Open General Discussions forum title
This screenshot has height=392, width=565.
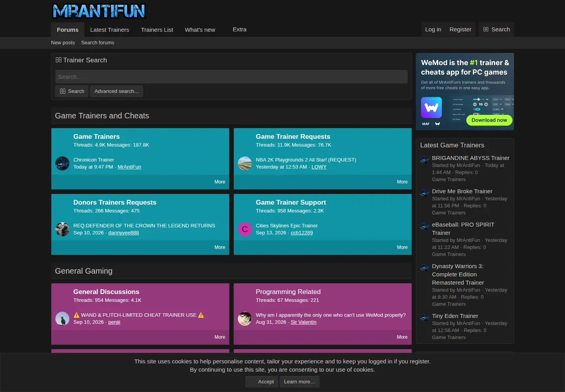coord(106,292)
